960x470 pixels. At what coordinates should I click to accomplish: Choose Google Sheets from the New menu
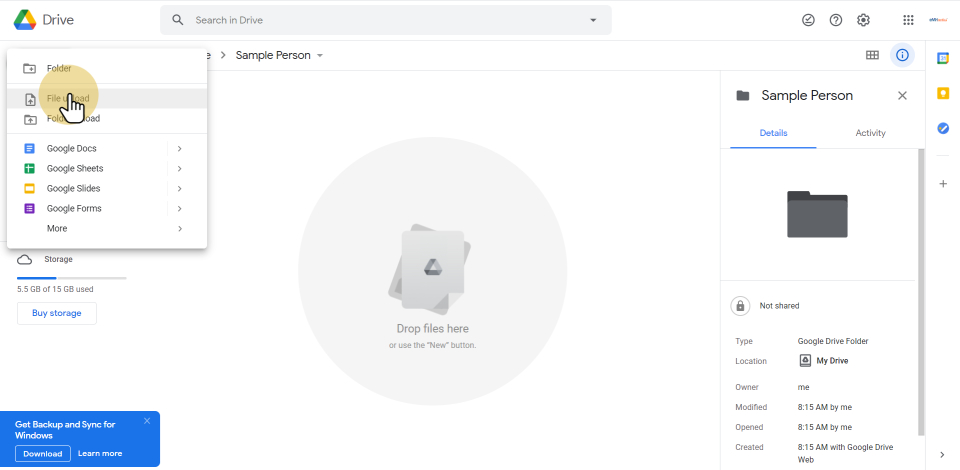point(75,168)
